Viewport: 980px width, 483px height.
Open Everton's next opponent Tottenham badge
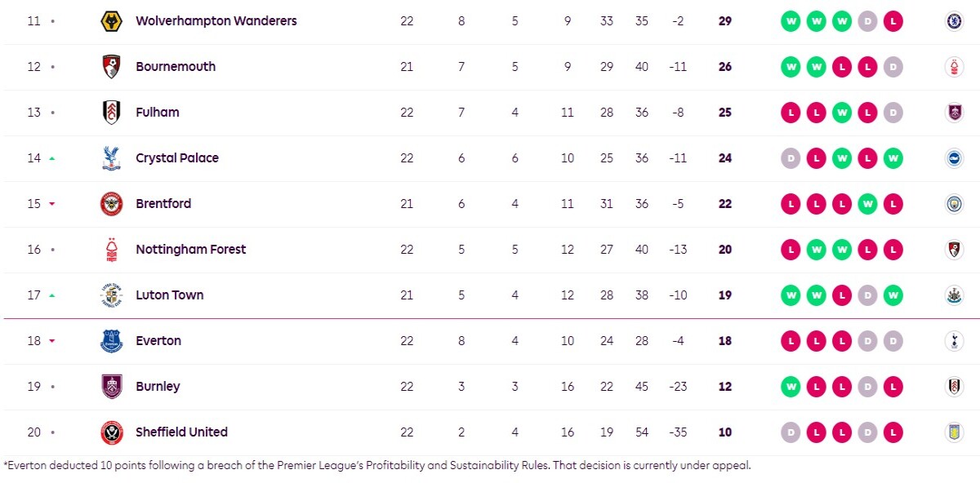953,341
